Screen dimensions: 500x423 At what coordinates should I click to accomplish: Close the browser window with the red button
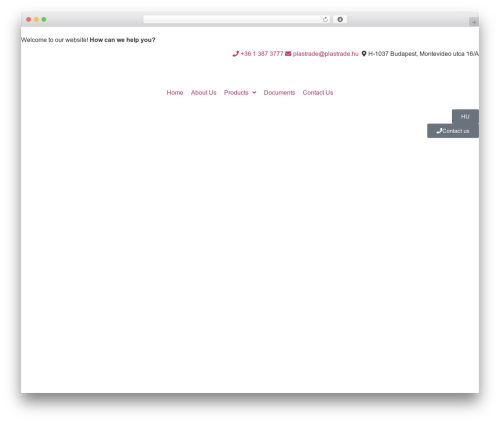(x=29, y=20)
